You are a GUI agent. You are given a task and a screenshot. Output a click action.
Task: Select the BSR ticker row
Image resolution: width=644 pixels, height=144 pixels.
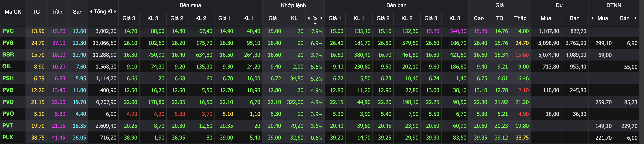[x=320, y=55]
